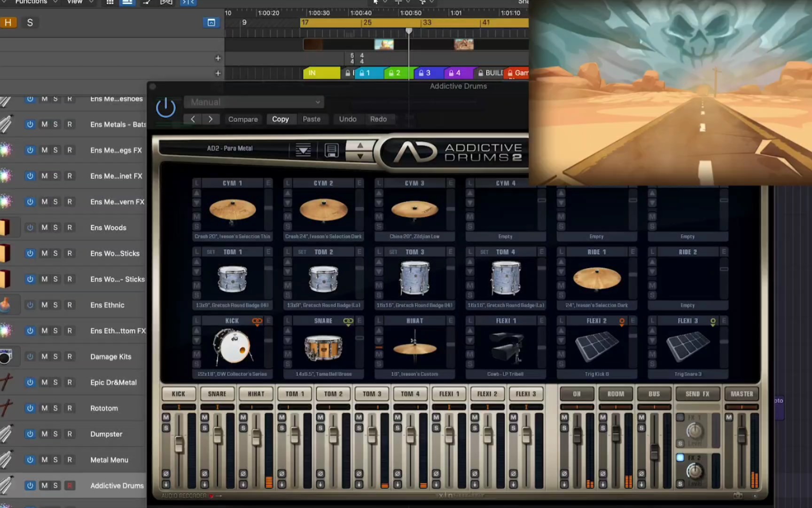
Task: Open the Functions menu dropdown
Action: 36,2
